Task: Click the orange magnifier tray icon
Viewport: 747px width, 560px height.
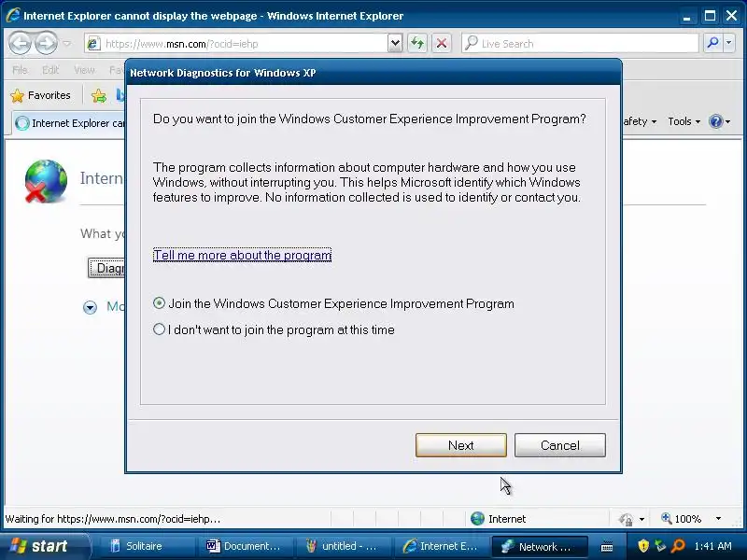Action: point(678,546)
